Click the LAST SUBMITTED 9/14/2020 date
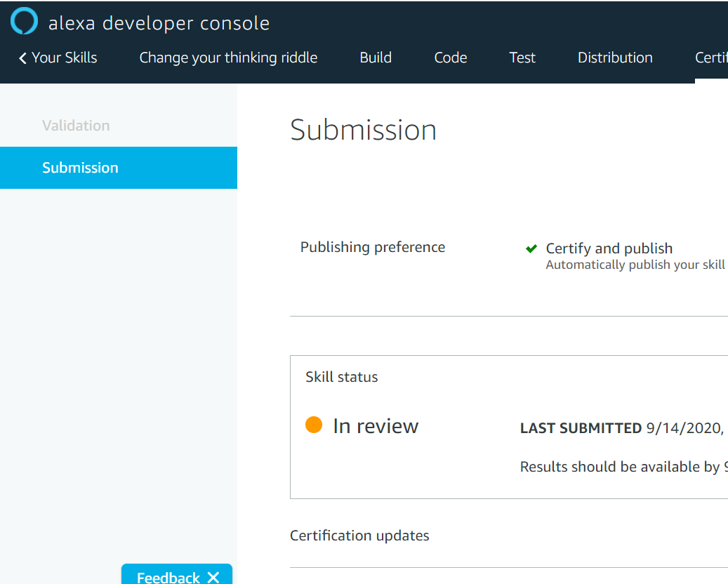 pos(622,428)
